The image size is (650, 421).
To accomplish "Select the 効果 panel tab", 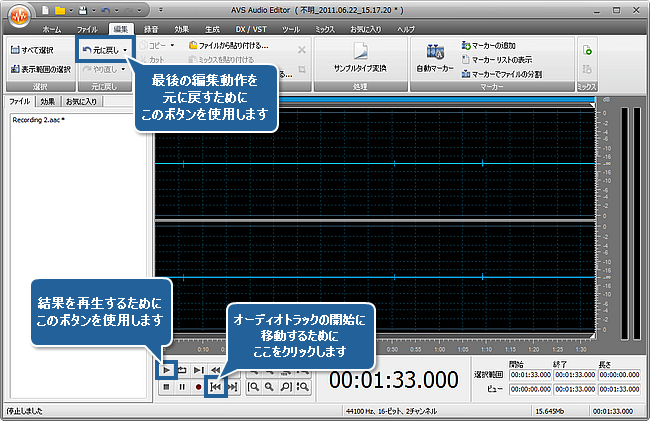I will (x=48, y=101).
